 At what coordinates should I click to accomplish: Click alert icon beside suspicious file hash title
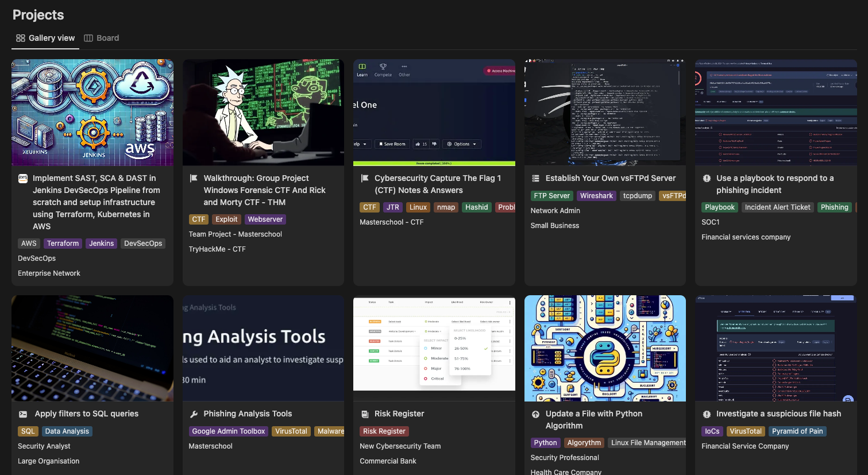click(707, 414)
